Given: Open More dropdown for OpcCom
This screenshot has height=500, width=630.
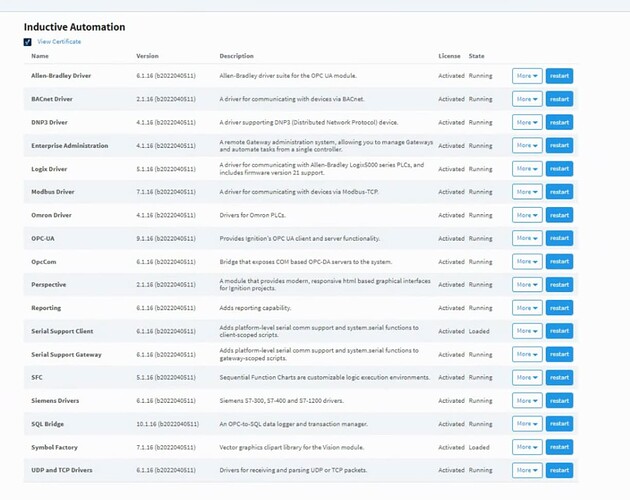Looking at the screenshot, I should point(527,262).
